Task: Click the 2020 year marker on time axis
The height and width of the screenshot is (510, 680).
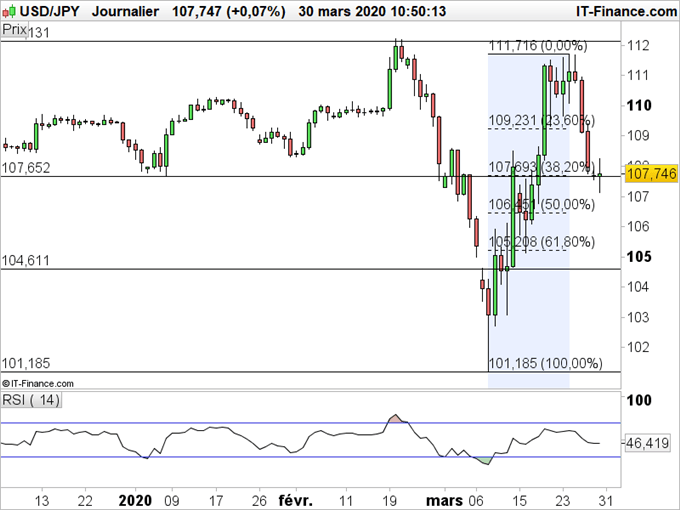Action: point(135,500)
